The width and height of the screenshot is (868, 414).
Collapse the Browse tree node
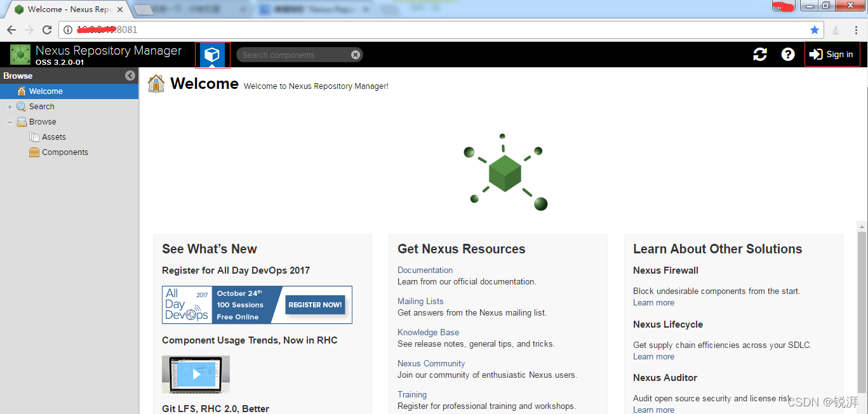pyautogui.click(x=10, y=122)
